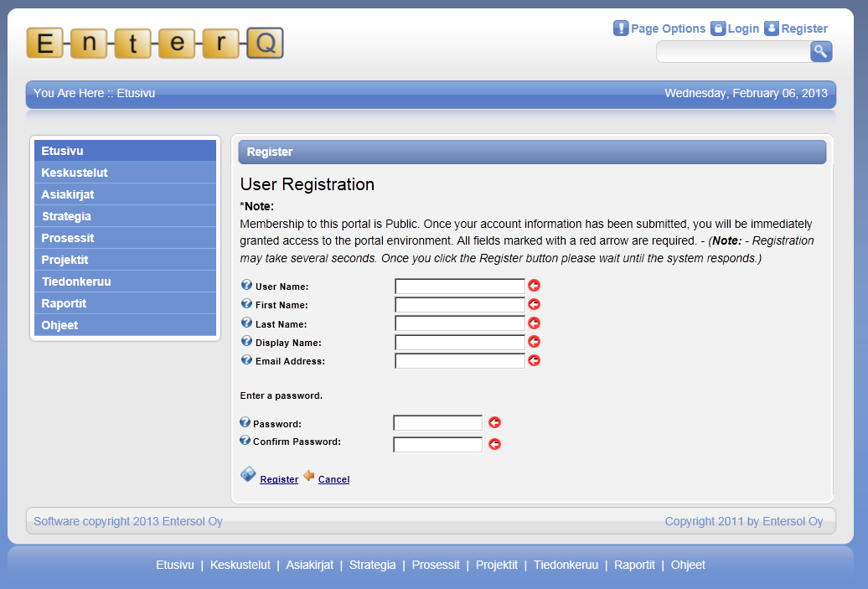Click Raportit in the footer navigation
This screenshot has height=589, width=868.
click(634, 565)
